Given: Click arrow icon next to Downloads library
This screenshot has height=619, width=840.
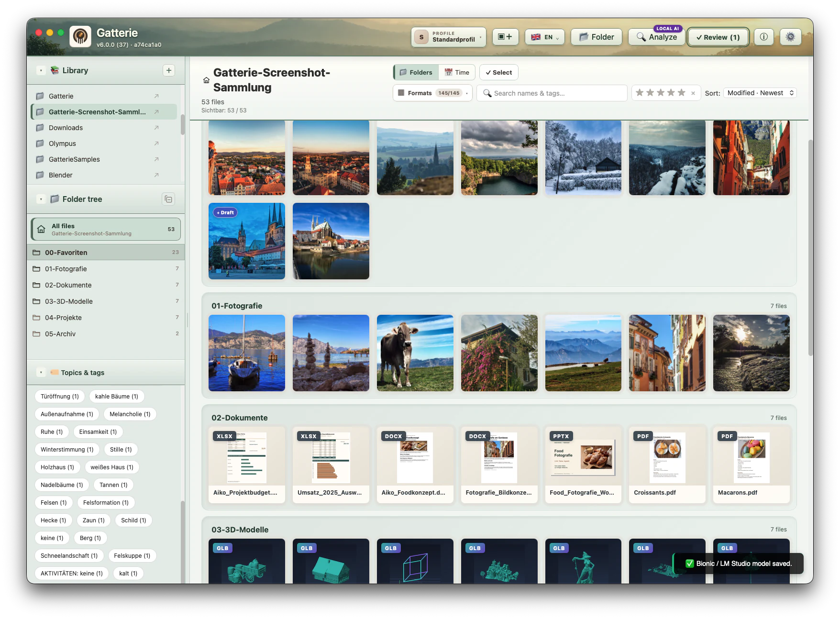Looking at the screenshot, I should click(156, 128).
